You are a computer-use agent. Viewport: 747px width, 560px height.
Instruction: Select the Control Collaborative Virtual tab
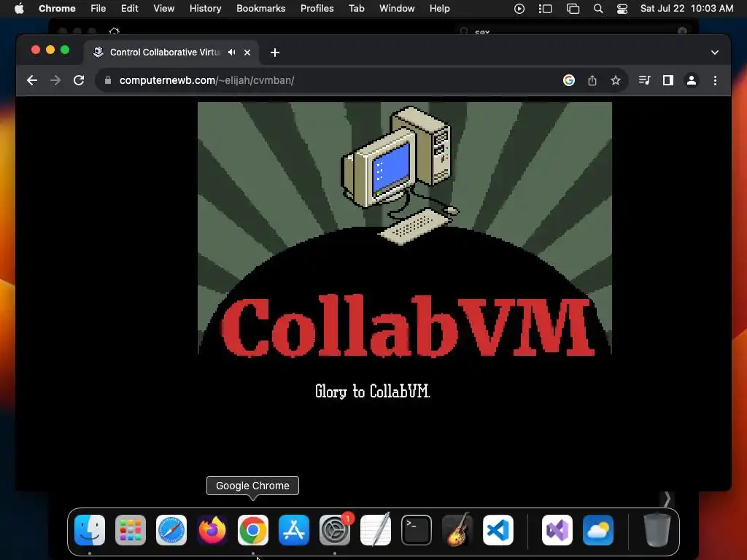[164, 52]
